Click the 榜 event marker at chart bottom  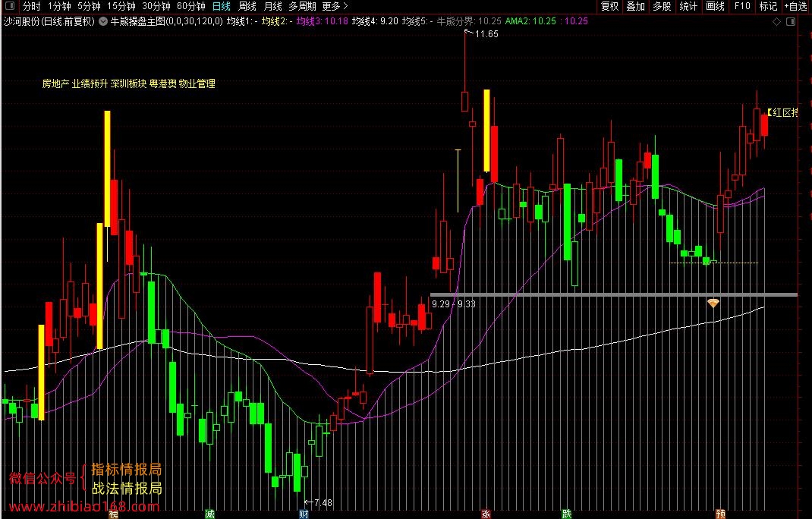pyautogui.click(x=113, y=514)
